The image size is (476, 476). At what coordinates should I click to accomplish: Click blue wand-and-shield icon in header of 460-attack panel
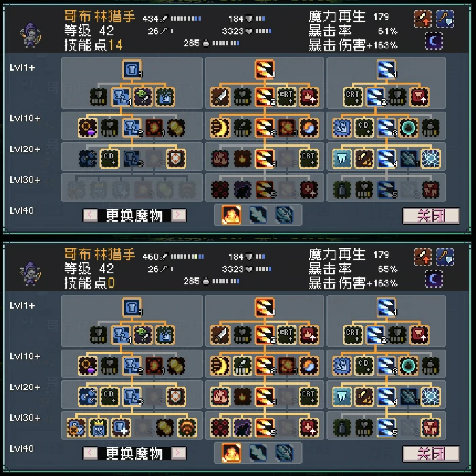tap(445, 256)
